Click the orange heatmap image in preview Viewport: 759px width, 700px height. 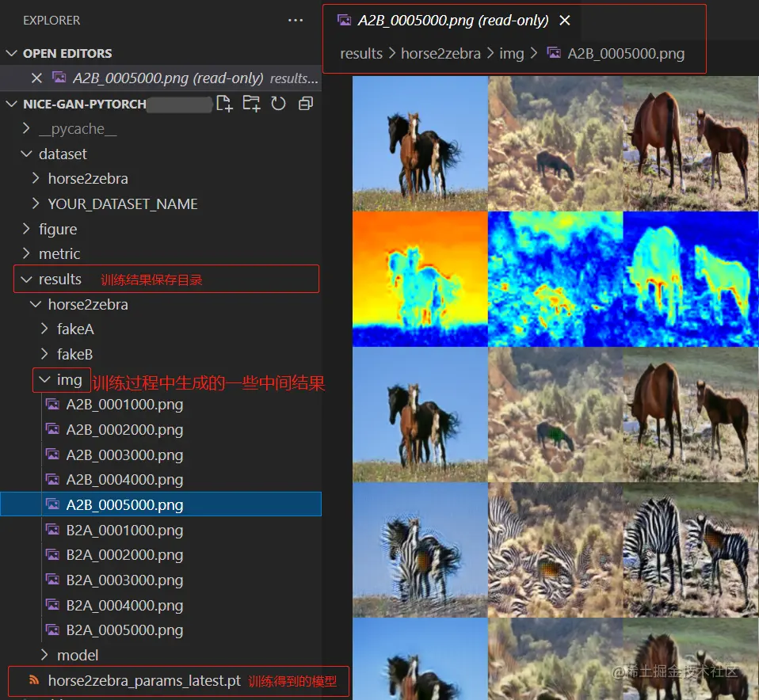pos(420,280)
